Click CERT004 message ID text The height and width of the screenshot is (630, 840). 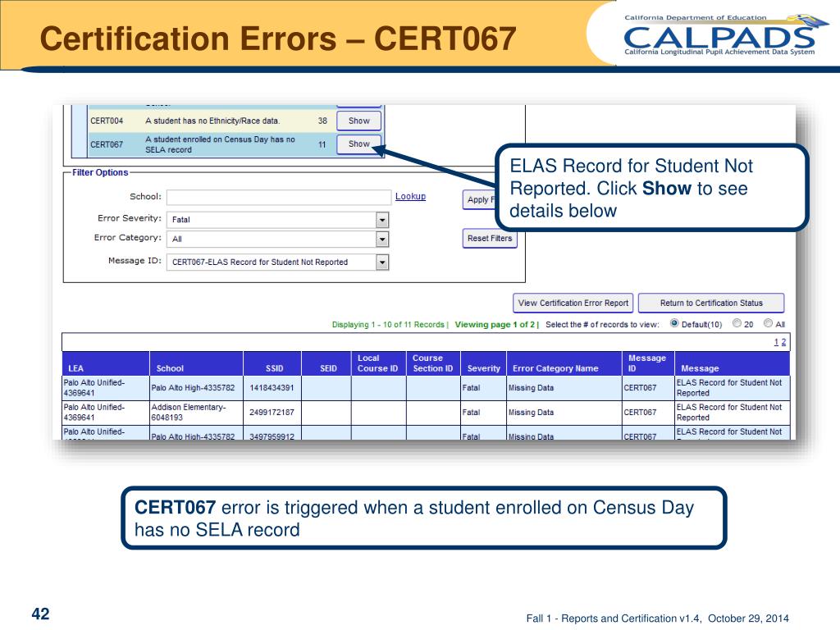coord(107,121)
